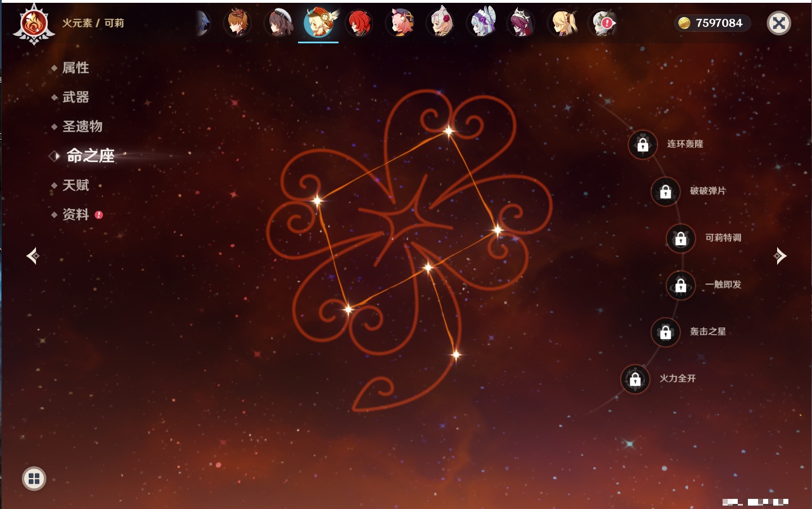Click the partially hidden blue-haired avatar
This screenshot has height=509, width=812.
pos(203,23)
